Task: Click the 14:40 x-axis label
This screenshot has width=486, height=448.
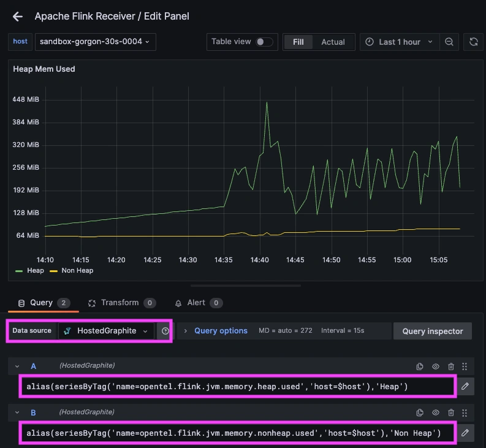Action: (x=260, y=260)
